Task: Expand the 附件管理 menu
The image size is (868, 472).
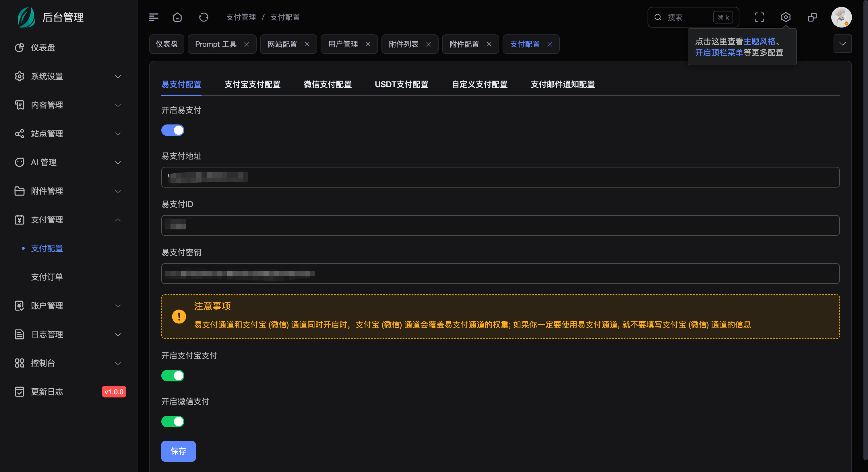Action: [x=118, y=191]
